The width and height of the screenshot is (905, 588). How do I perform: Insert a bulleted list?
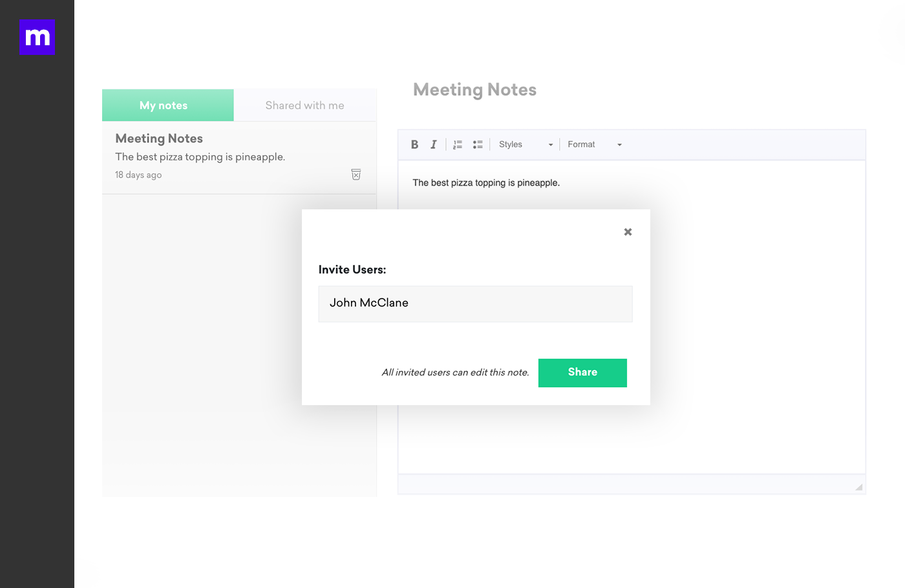pos(478,145)
